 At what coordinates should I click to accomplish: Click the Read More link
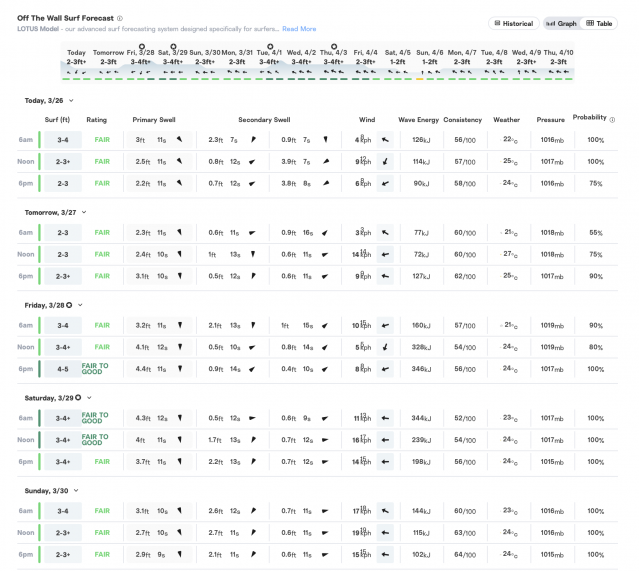(299, 29)
